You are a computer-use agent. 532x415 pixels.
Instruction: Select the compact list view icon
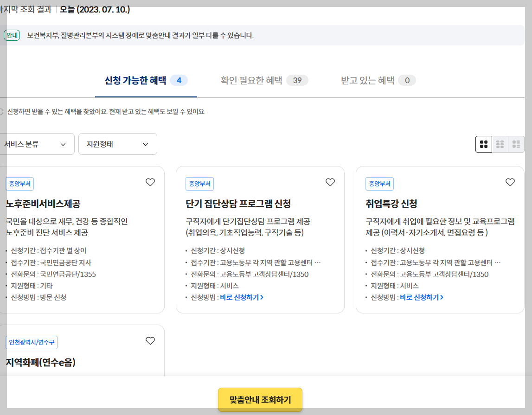pyautogui.click(x=516, y=144)
